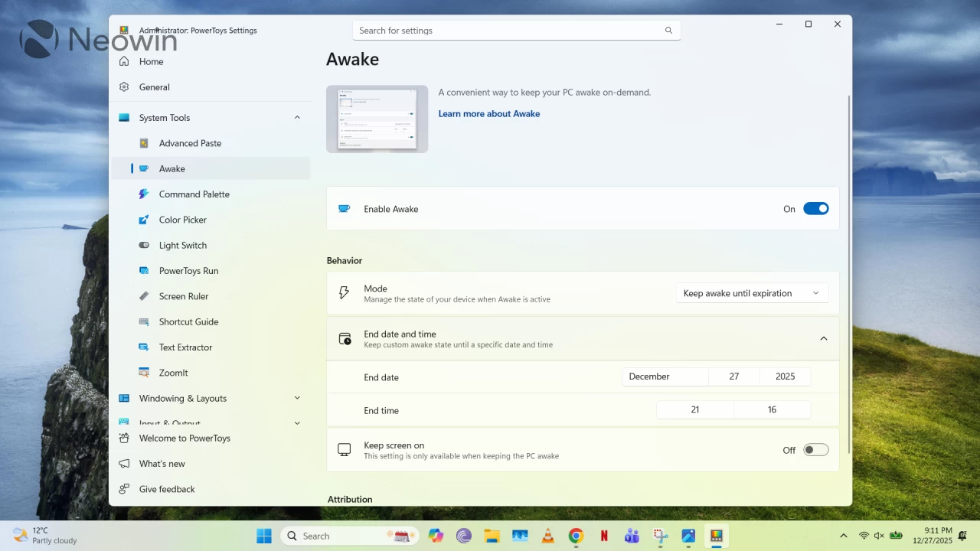Image resolution: width=980 pixels, height=551 pixels.
Task: Click the What's new megaphone icon
Action: pos(124,464)
